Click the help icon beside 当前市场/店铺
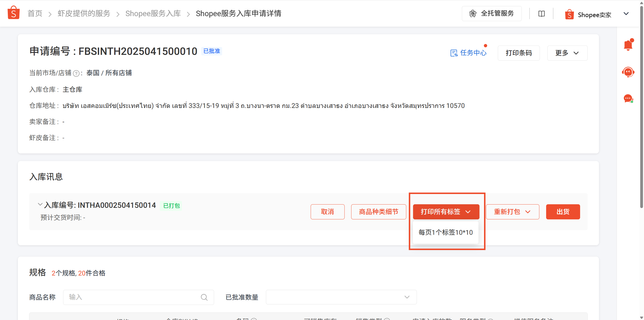 click(x=76, y=73)
